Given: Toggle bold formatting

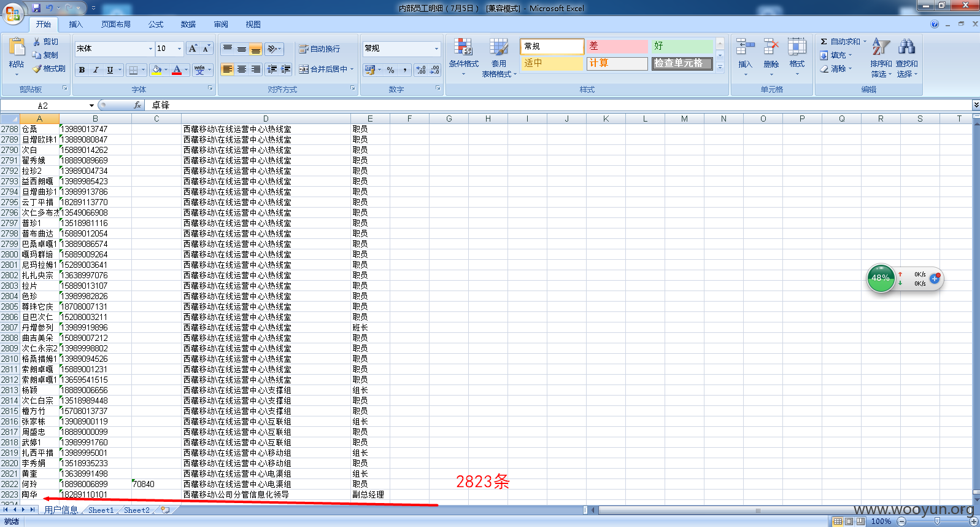Looking at the screenshot, I should coord(82,70).
